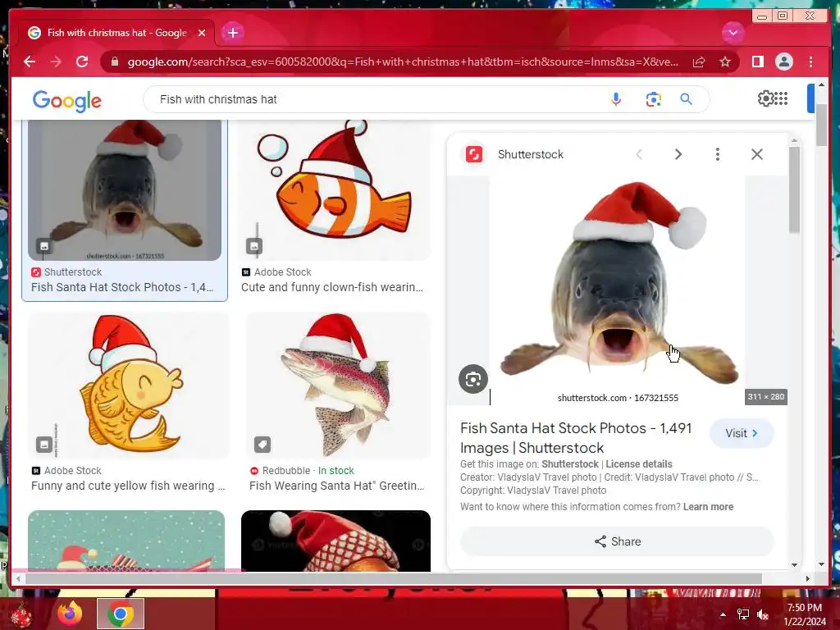Click the Visit button
Screen dimensions: 840x630
pos(742,433)
